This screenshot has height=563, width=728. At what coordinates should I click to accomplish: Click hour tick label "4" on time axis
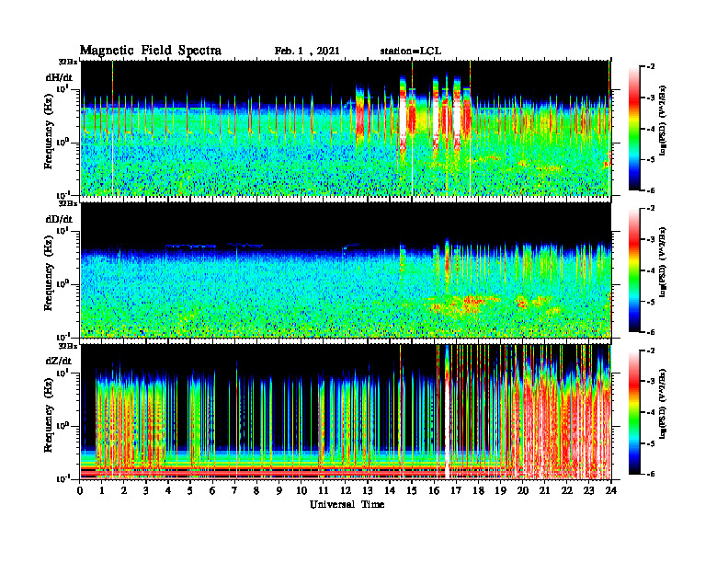point(168,490)
